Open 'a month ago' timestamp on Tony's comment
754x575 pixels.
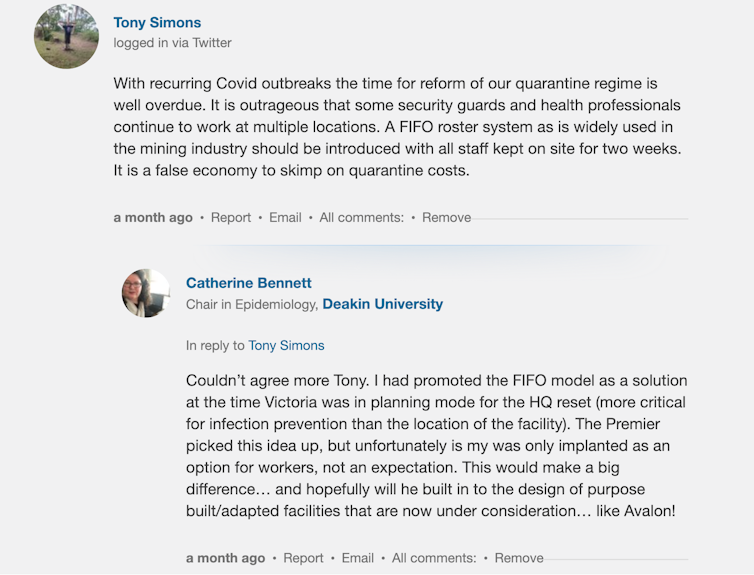(153, 217)
